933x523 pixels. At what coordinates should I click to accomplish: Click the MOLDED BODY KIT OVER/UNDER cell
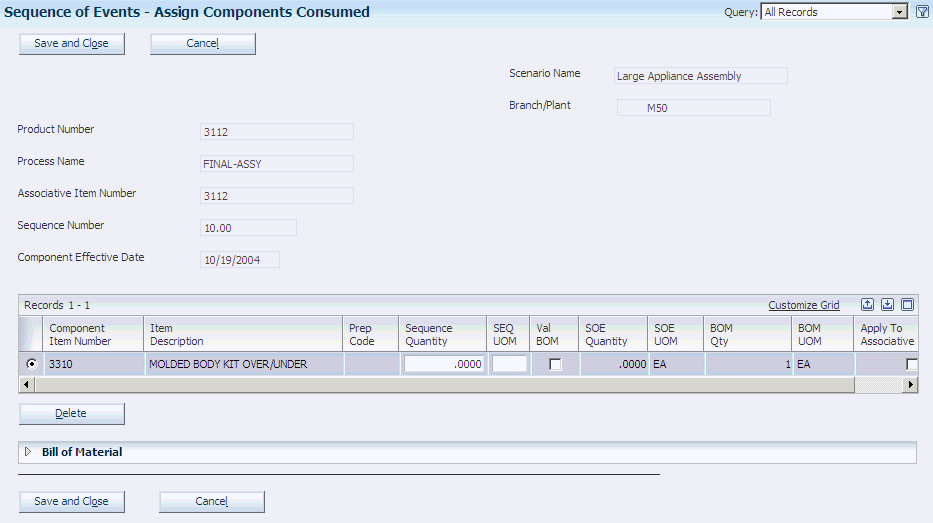(x=243, y=364)
